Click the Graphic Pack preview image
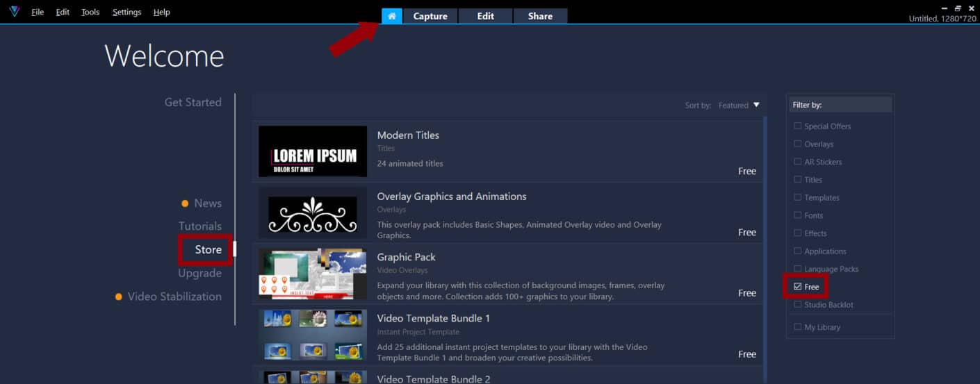This screenshot has width=980, height=384. click(x=313, y=274)
